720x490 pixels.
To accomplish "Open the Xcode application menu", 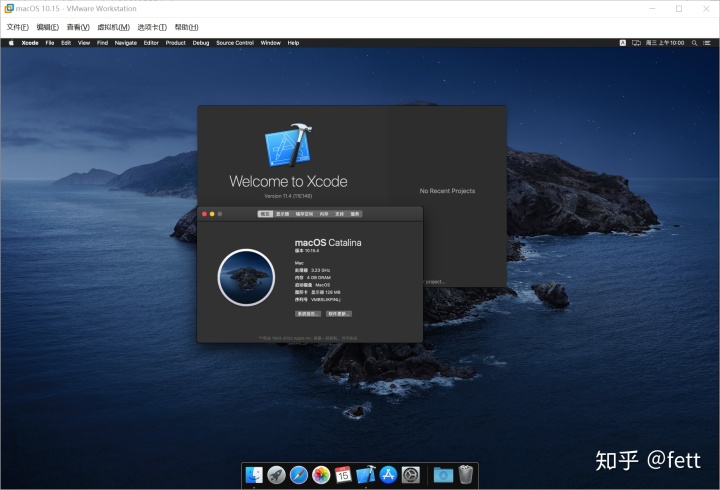I will pyautogui.click(x=30, y=43).
